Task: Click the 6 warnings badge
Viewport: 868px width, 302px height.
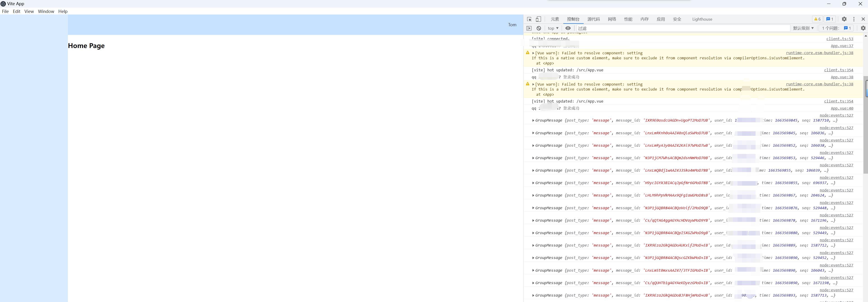Action: [x=817, y=19]
